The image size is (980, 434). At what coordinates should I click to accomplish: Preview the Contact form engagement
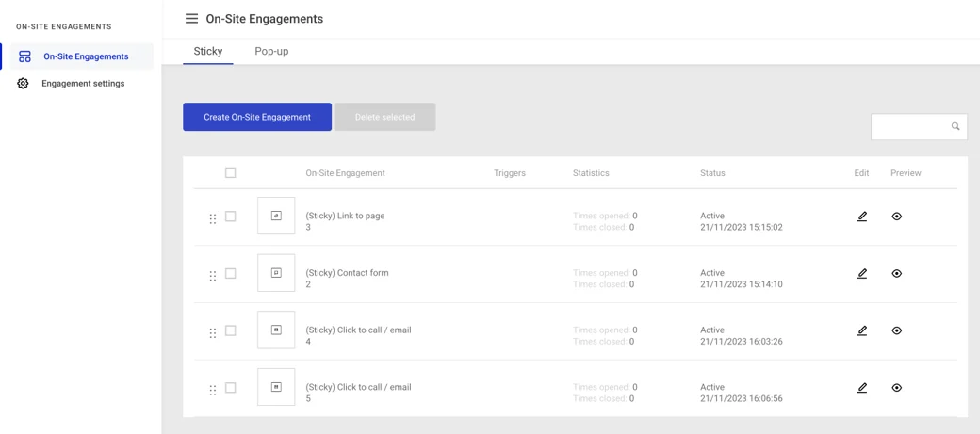pos(896,274)
